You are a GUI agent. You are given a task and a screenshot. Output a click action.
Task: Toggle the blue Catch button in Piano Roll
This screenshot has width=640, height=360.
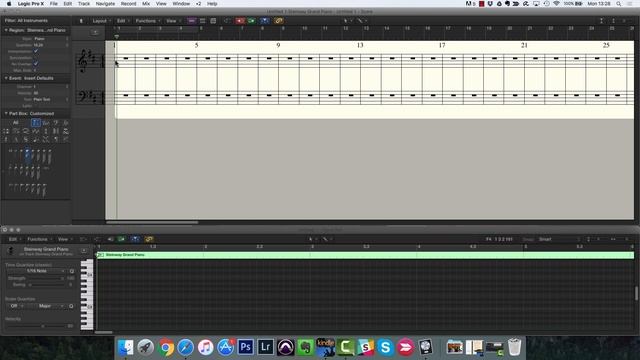(x=135, y=239)
